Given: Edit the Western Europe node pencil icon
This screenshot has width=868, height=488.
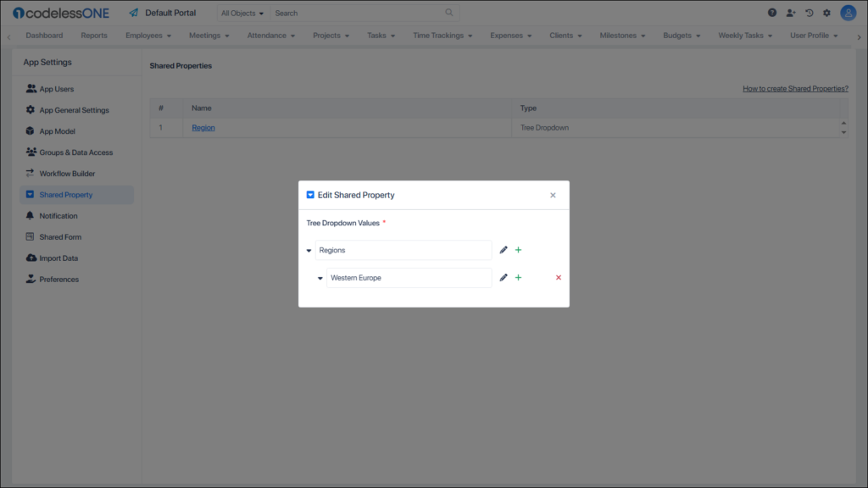Looking at the screenshot, I should pyautogui.click(x=504, y=278).
